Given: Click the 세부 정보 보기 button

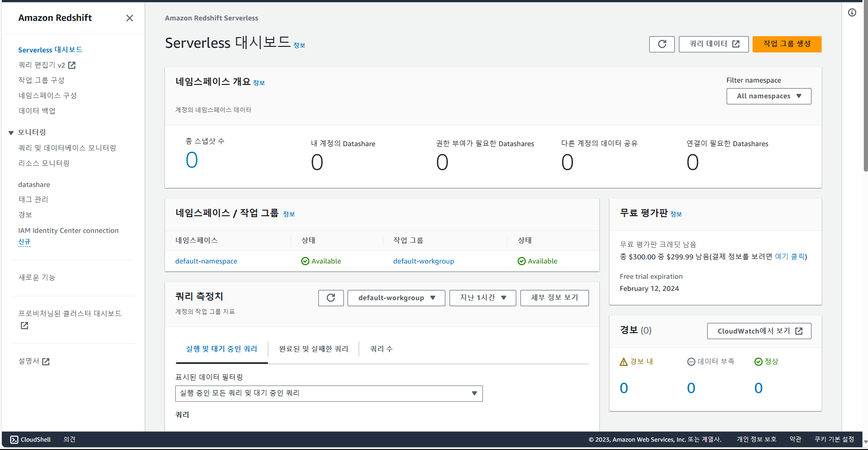Looking at the screenshot, I should (x=555, y=298).
